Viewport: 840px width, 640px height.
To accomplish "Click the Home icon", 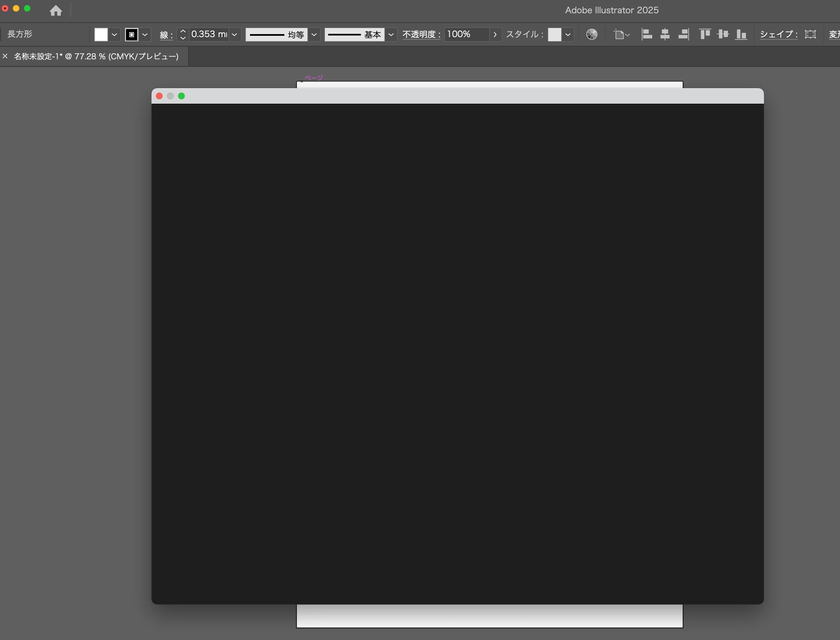I will 56,10.
